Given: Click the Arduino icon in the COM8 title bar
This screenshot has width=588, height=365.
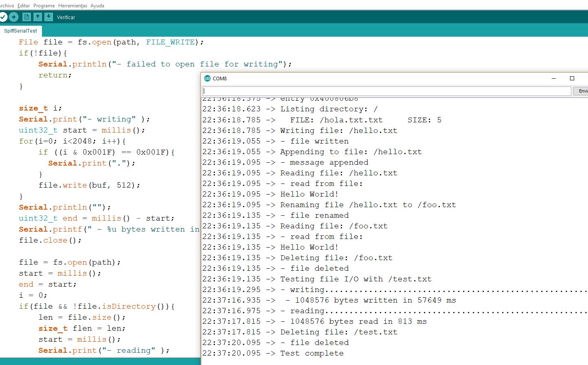Looking at the screenshot, I should click(x=207, y=78).
